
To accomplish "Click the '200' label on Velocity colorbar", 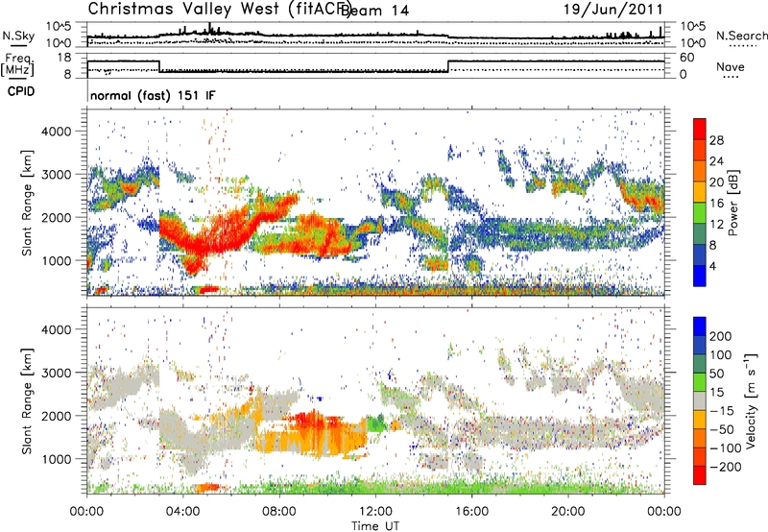I will 721,336.
